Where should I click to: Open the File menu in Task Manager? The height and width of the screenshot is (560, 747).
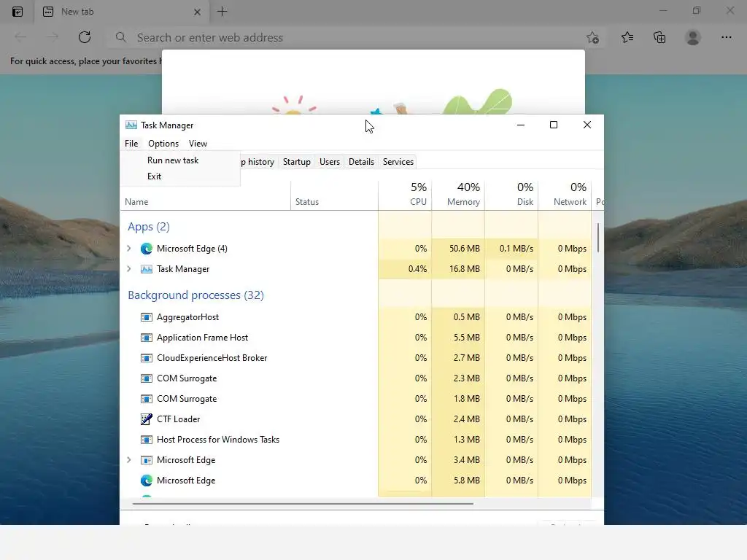click(131, 144)
